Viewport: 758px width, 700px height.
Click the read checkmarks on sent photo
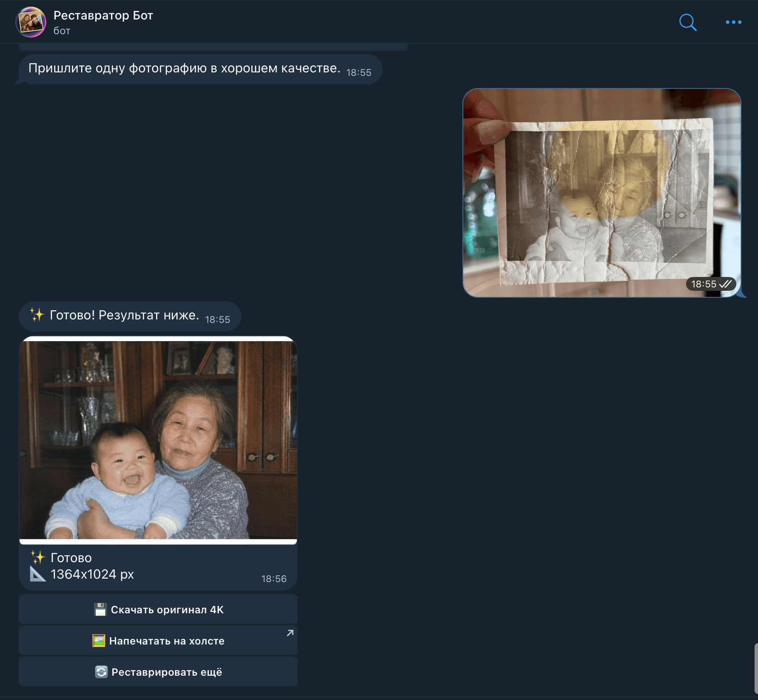[725, 284]
